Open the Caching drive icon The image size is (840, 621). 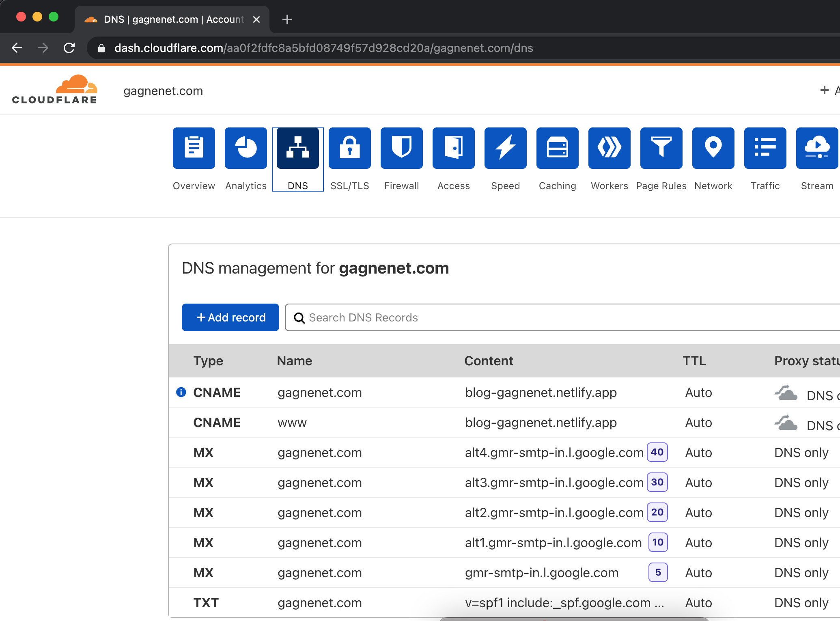(x=558, y=148)
